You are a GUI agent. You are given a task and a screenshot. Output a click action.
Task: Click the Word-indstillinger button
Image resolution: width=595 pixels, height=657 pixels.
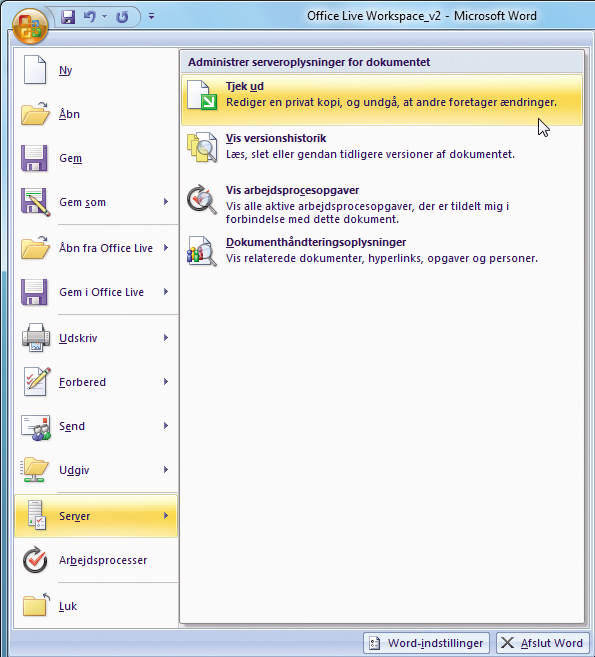426,643
